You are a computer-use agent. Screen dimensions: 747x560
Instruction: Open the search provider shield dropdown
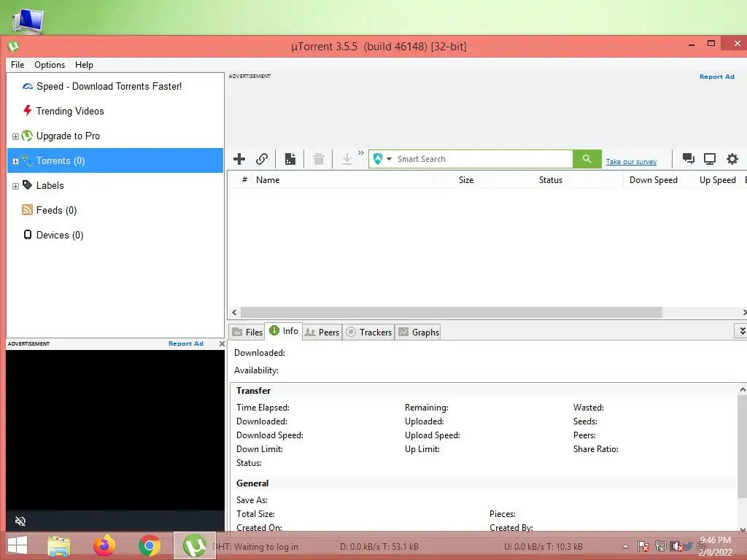click(x=382, y=159)
